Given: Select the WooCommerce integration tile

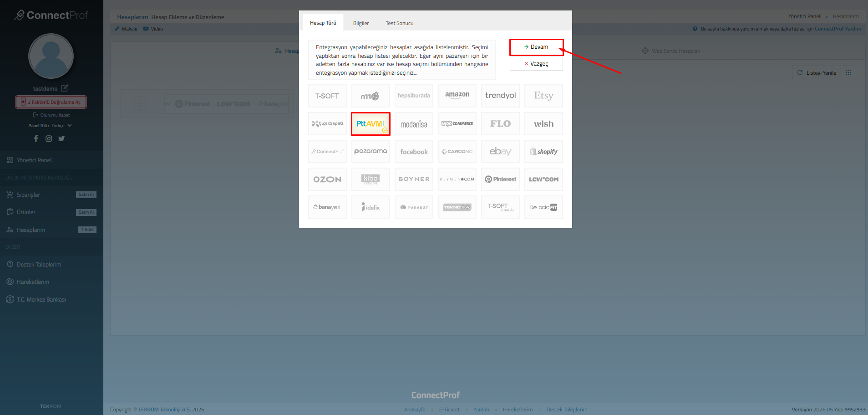Looking at the screenshot, I should coord(457,124).
